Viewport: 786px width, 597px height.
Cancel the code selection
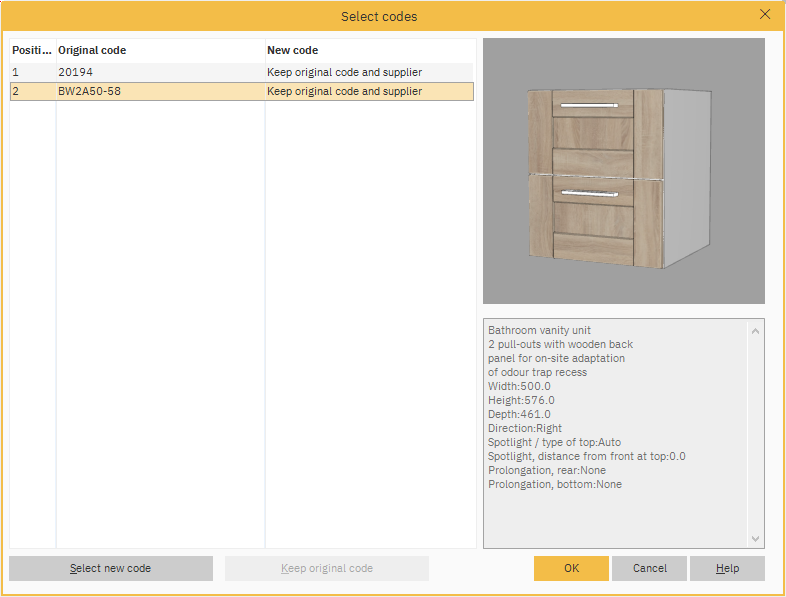coord(649,568)
